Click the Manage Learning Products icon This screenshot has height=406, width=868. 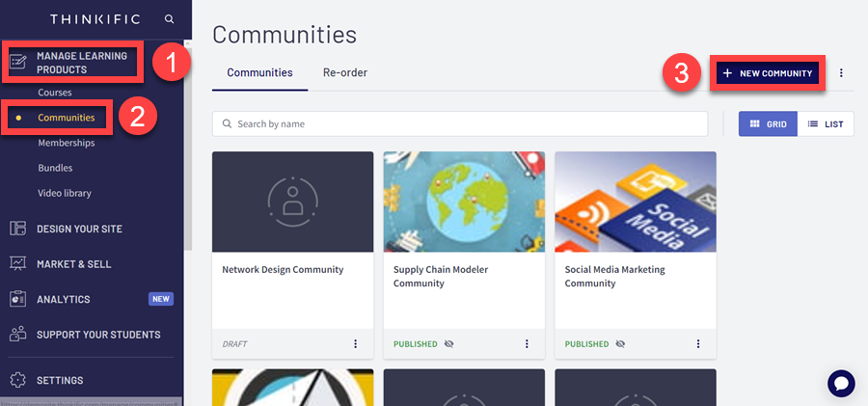(17, 63)
